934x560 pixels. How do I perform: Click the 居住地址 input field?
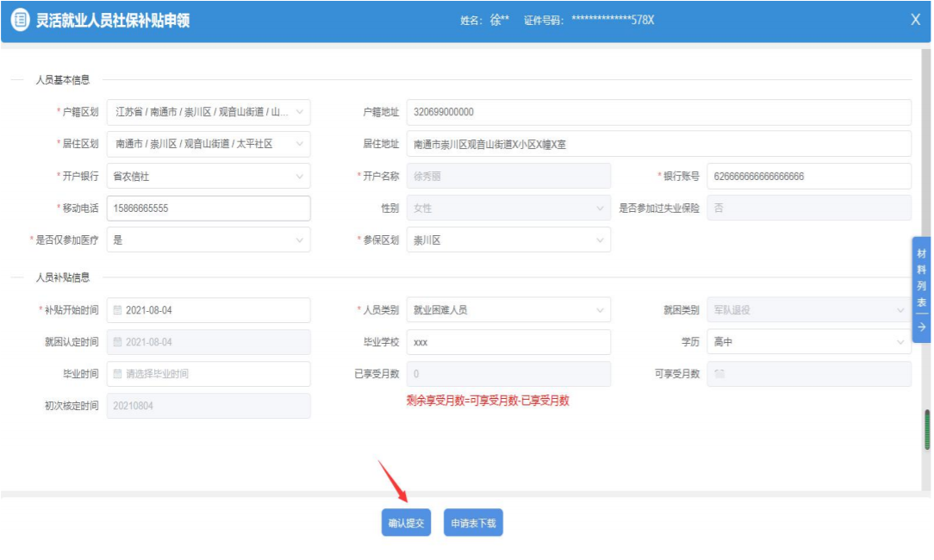pos(658,144)
